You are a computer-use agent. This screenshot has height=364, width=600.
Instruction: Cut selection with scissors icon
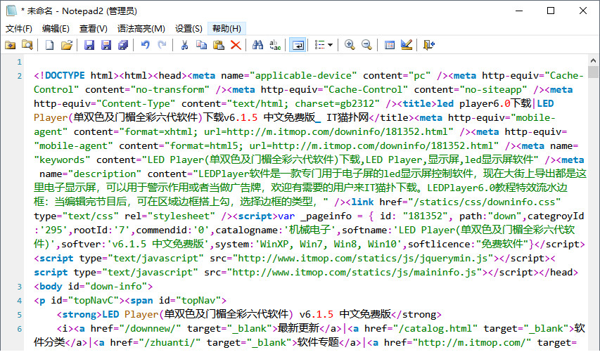click(184, 45)
